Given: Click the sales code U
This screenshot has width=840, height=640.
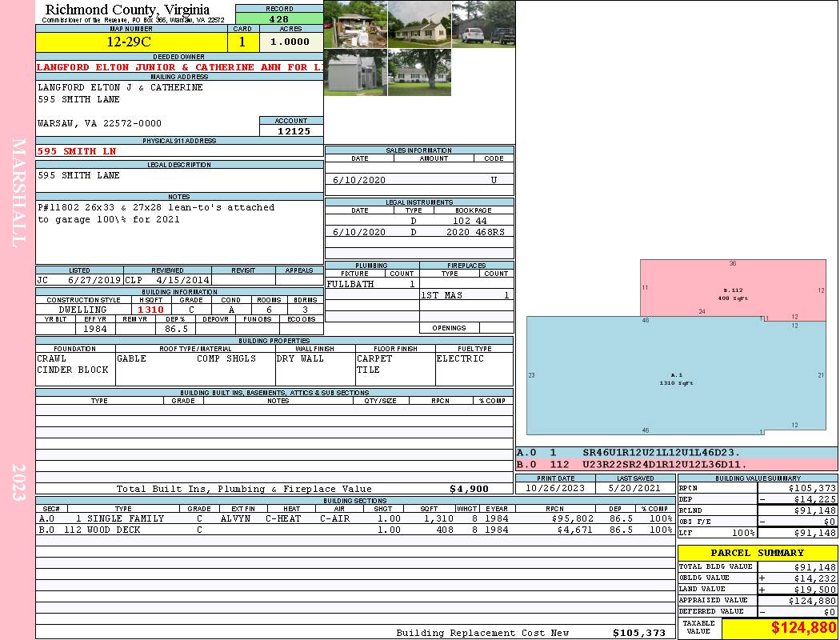Looking at the screenshot, I should coord(494,180).
